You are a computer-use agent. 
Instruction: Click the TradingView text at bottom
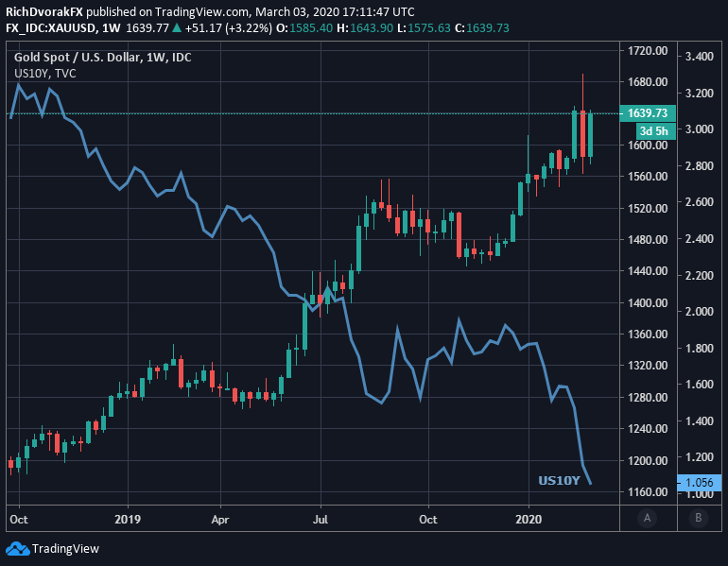click(x=65, y=549)
